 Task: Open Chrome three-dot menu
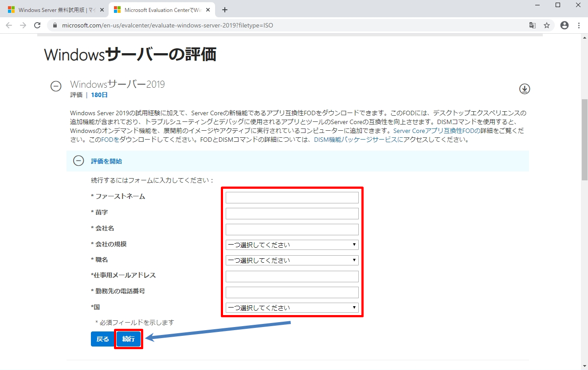(x=579, y=25)
